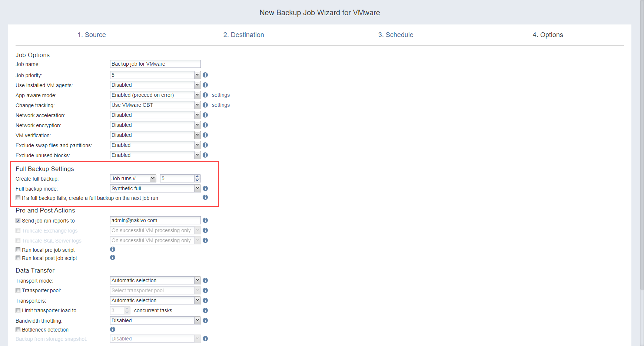Image resolution: width=644 pixels, height=346 pixels.
Task: Check Limit transporter load to
Action: [x=18, y=311]
